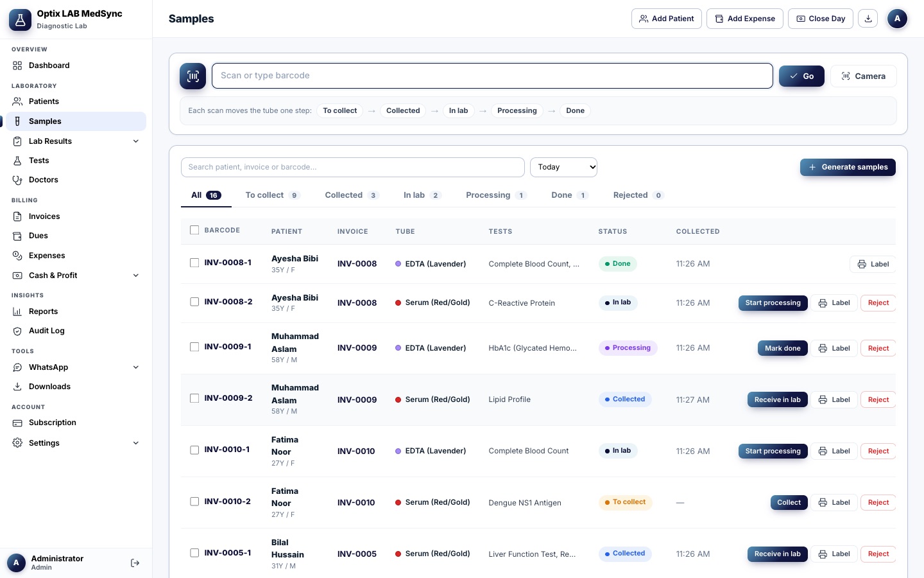Select the INV-0009-1 row checkbox
The width and height of the screenshot is (924, 578).
[x=194, y=347]
